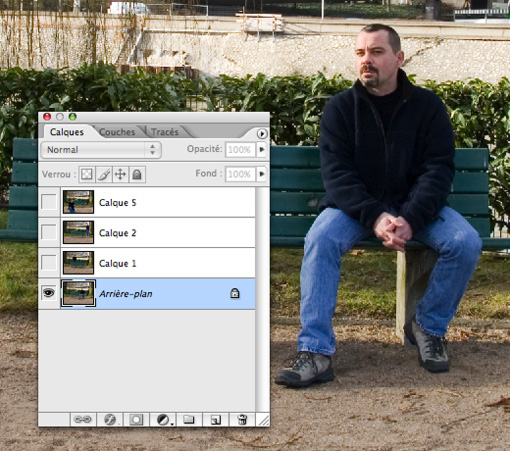Create a new layer with page icon
510x451 pixels.
pos(216,419)
